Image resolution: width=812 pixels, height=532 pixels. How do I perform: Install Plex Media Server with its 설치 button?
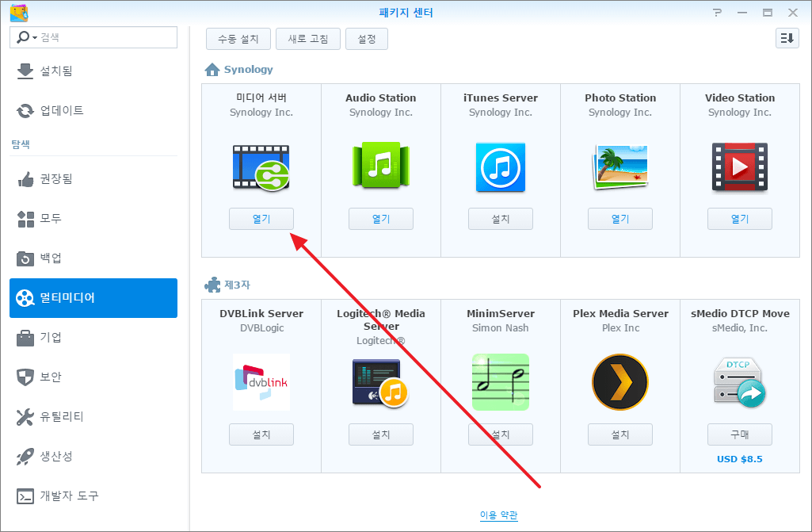[619, 434]
